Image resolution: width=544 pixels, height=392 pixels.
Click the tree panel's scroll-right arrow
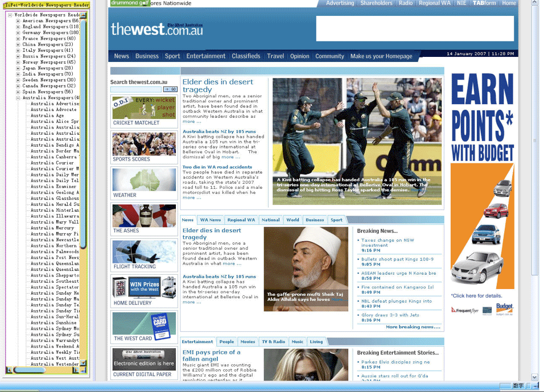click(x=75, y=370)
